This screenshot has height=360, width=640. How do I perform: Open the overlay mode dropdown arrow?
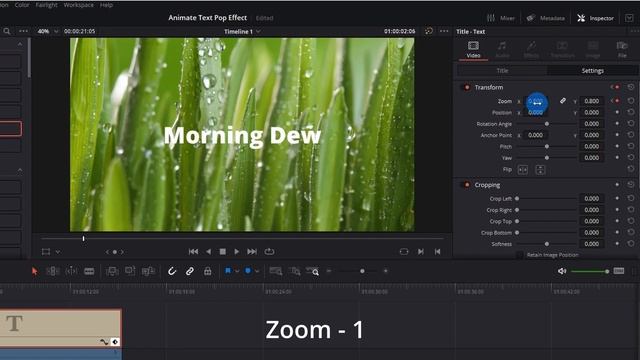(58, 252)
